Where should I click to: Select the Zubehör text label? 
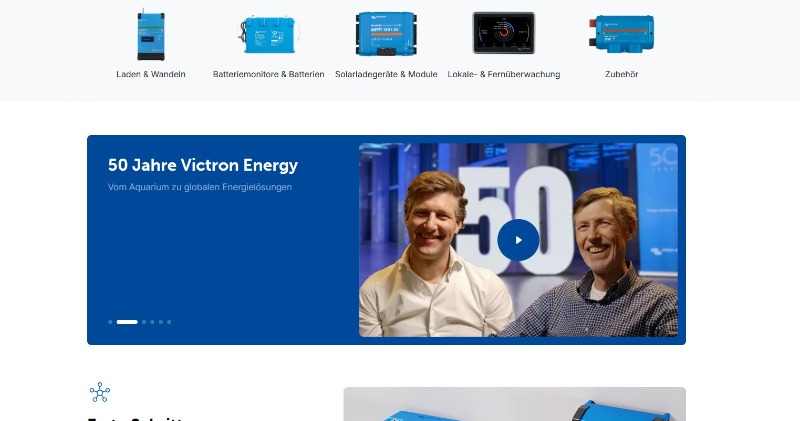pos(621,74)
